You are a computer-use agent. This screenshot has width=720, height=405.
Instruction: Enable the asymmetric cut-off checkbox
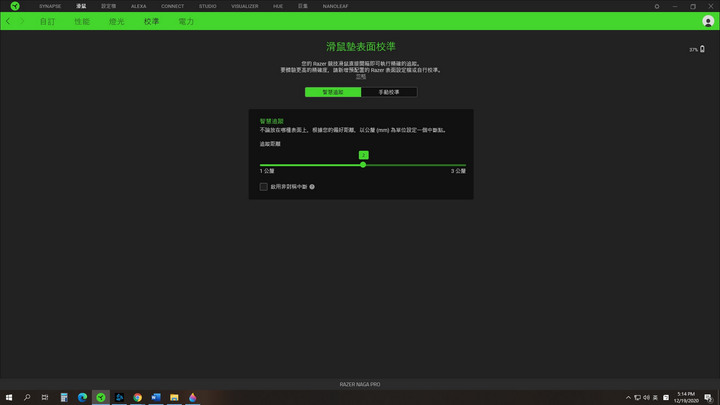264,187
